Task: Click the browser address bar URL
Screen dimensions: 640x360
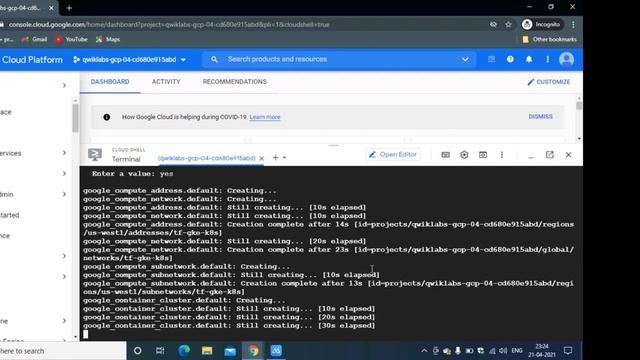Action: (169, 24)
